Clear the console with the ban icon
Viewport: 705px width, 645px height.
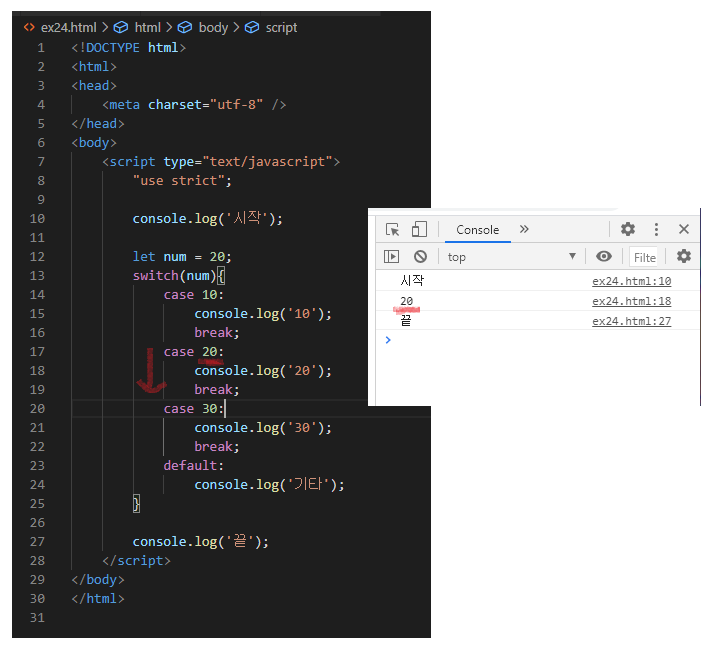[x=420, y=257]
